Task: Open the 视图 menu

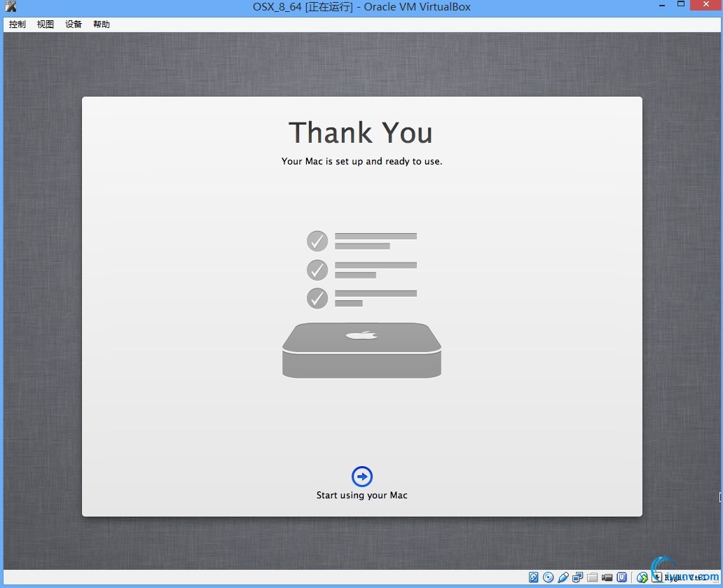Action: click(x=45, y=24)
